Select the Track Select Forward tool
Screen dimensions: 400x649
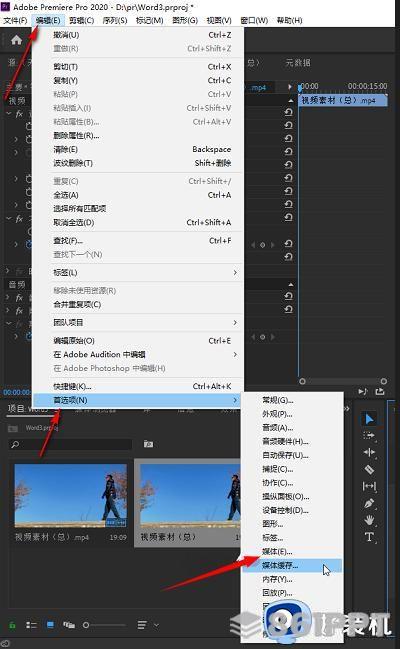tap(369, 435)
